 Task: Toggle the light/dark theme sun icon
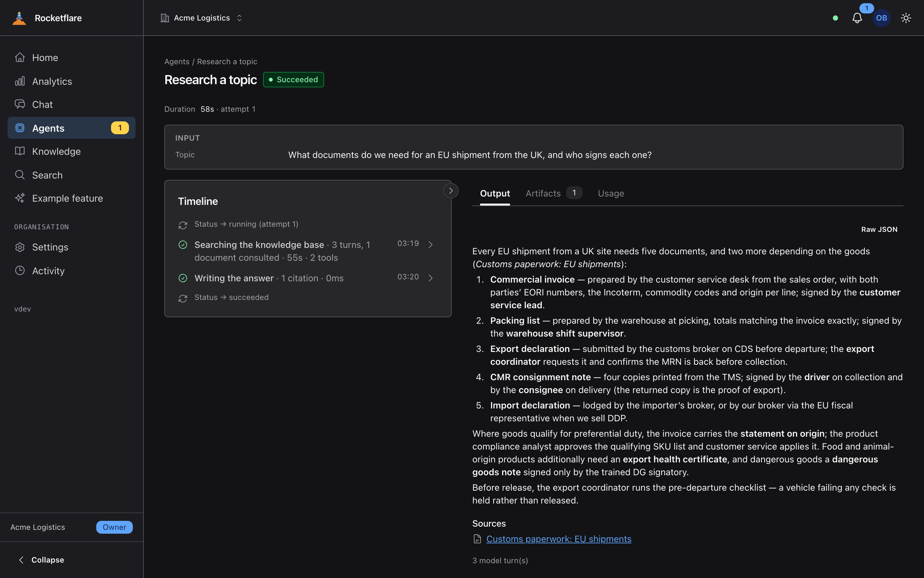pyautogui.click(x=906, y=18)
